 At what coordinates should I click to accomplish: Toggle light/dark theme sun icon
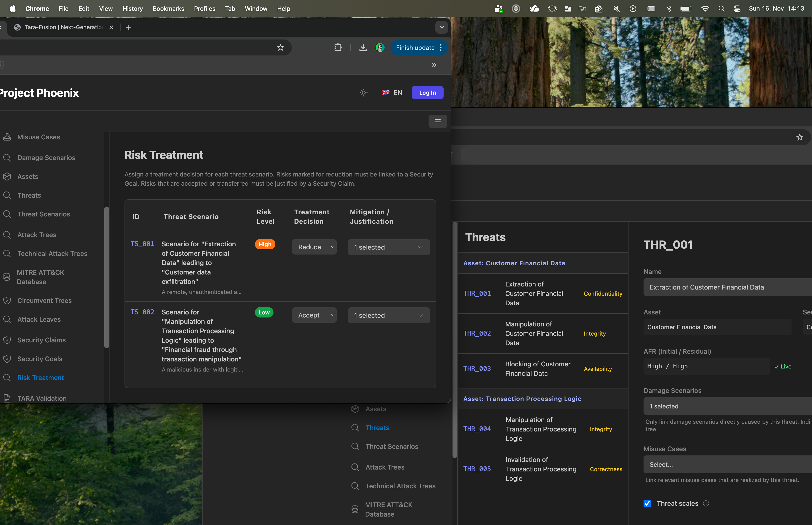(363, 93)
